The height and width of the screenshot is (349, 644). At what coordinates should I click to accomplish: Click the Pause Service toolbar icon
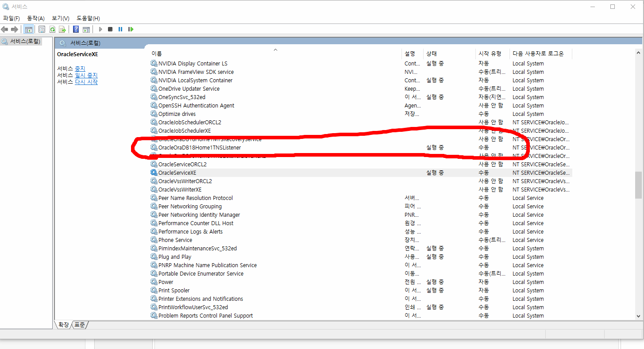[120, 29]
